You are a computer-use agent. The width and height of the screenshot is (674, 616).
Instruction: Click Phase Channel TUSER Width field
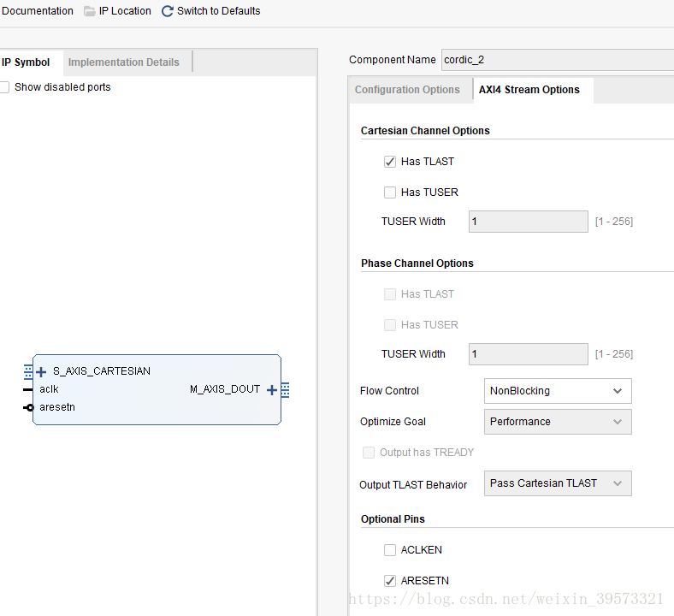point(529,354)
